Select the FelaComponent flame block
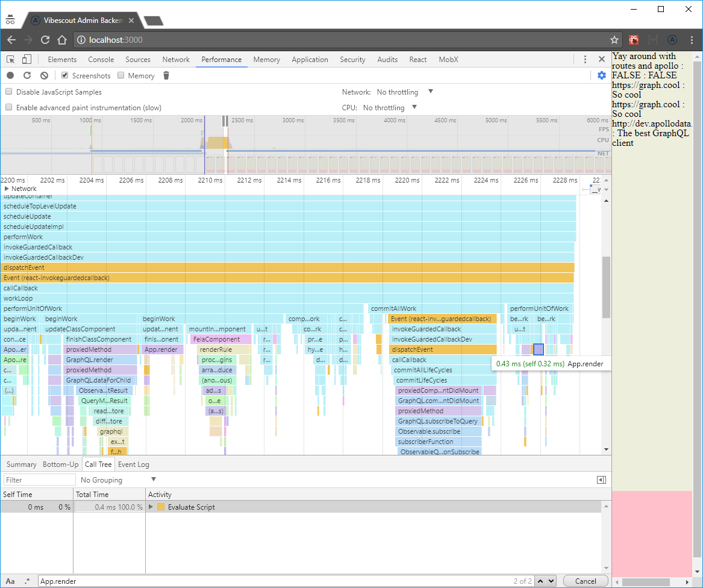703x588 pixels. pyautogui.click(x=220, y=339)
